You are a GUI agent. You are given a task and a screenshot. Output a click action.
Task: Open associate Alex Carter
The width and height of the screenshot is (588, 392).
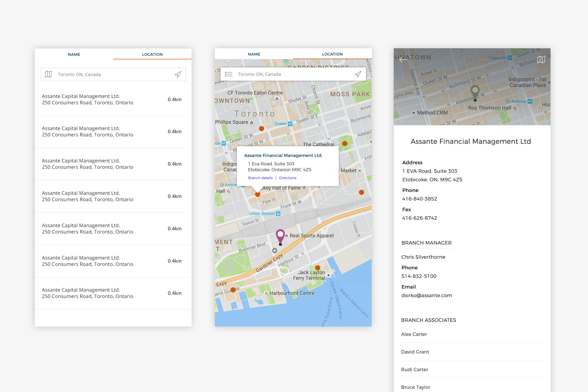[x=414, y=334]
